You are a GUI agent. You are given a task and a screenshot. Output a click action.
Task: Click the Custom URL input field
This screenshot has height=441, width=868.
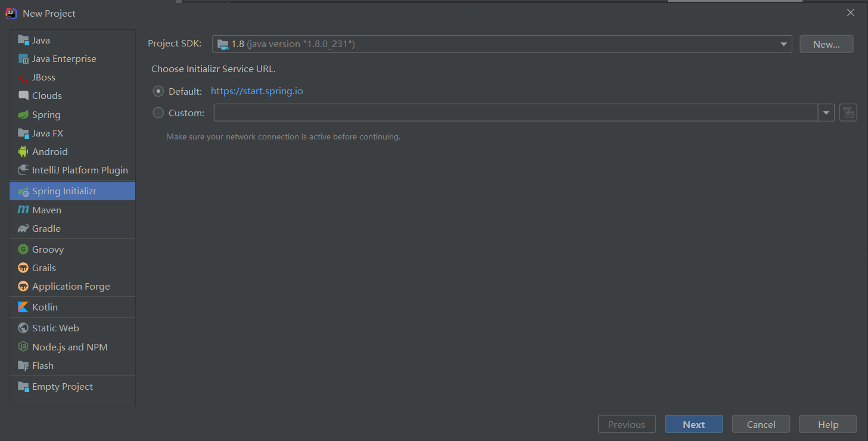516,113
